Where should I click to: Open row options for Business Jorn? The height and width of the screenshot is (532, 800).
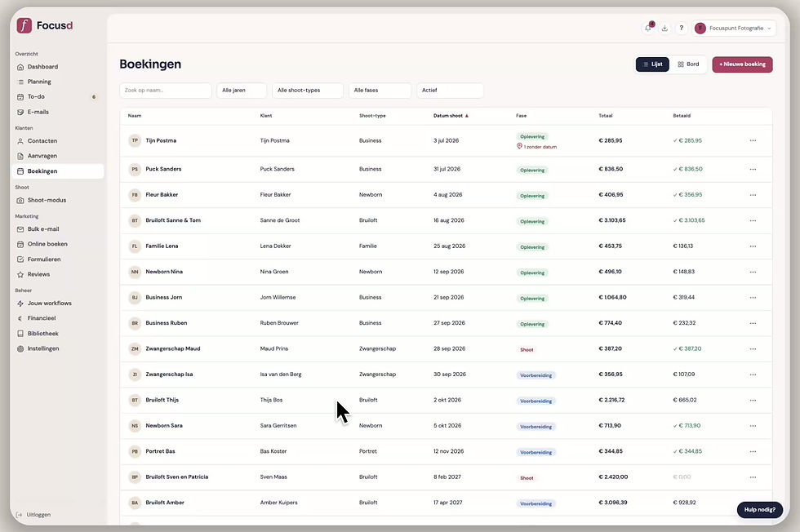pos(753,297)
